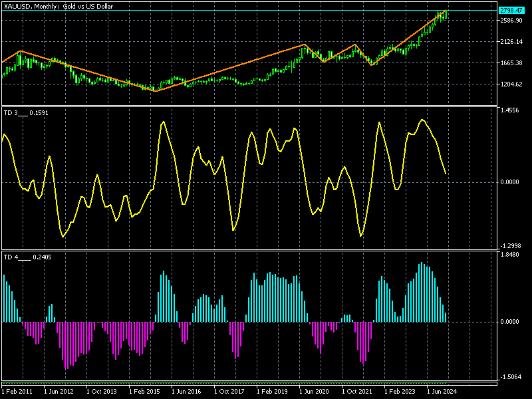This screenshot has width=532, height=399.
Task: Click the 0.0000 scale value in TD 3 panel
Action: [x=509, y=182]
